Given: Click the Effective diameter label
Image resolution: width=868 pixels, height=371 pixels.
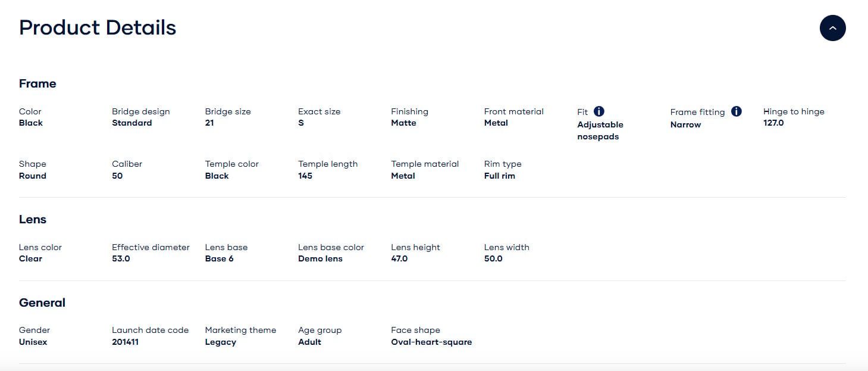Looking at the screenshot, I should pyautogui.click(x=151, y=247).
